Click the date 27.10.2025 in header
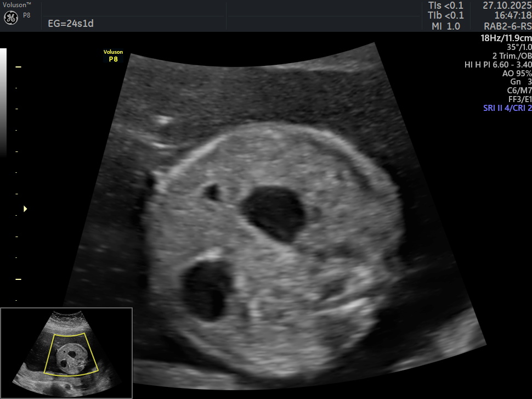 tap(507, 5)
